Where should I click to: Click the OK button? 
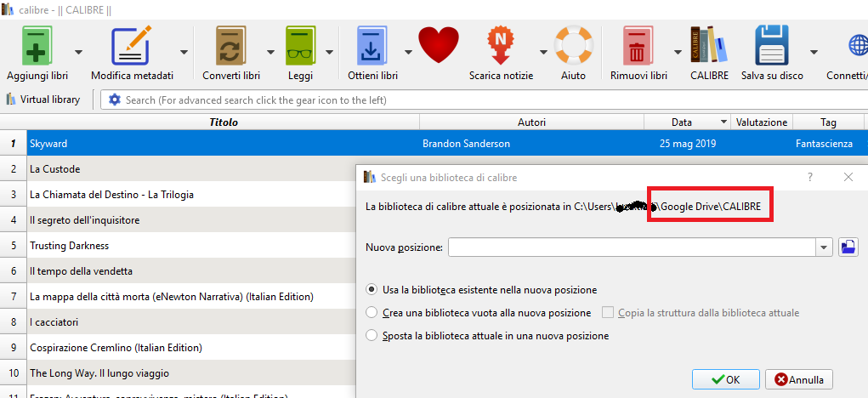click(x=725, y=380)
